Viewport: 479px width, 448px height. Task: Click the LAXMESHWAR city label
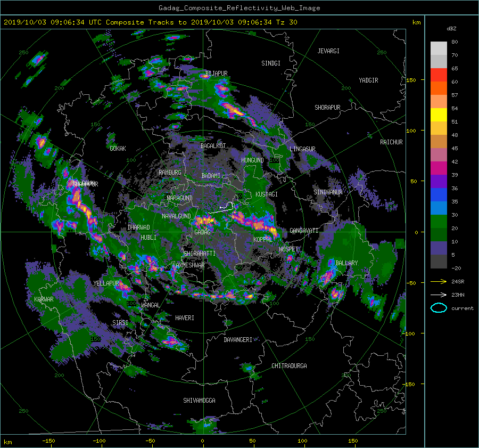188,265
